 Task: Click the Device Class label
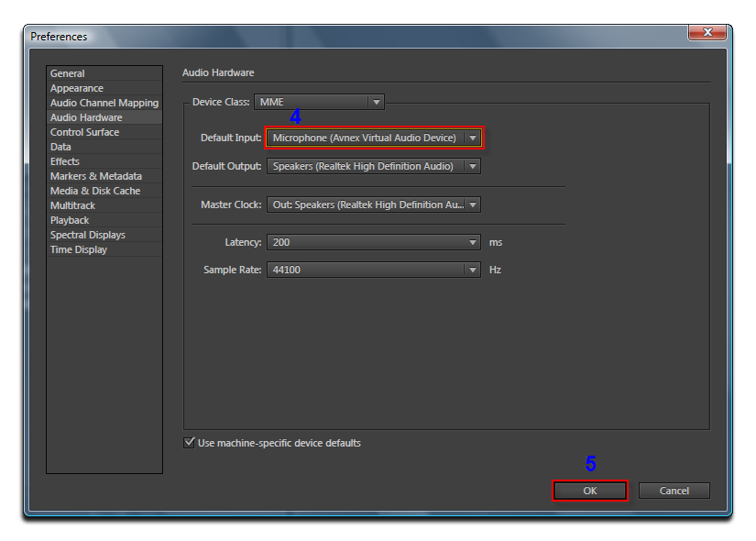(x=221, y=103)
